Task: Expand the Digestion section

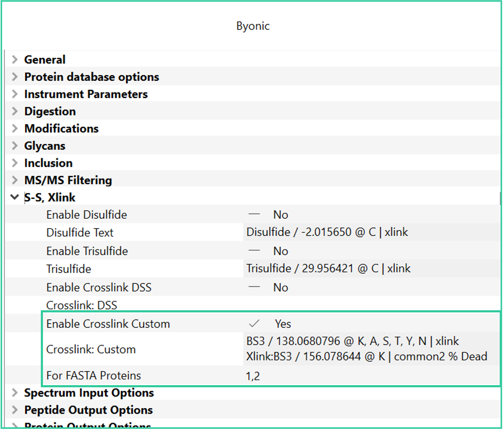Action: pyautogui.click(x=14, y=111)
